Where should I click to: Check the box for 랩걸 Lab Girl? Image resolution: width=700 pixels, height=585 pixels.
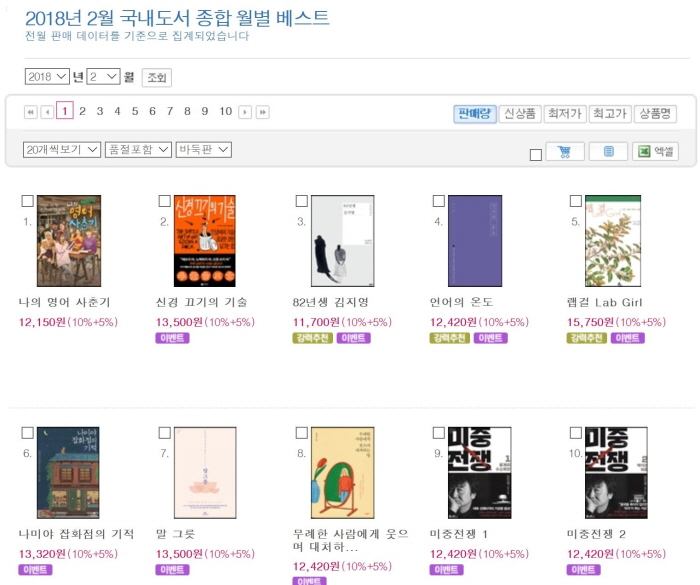pos(576,201)
